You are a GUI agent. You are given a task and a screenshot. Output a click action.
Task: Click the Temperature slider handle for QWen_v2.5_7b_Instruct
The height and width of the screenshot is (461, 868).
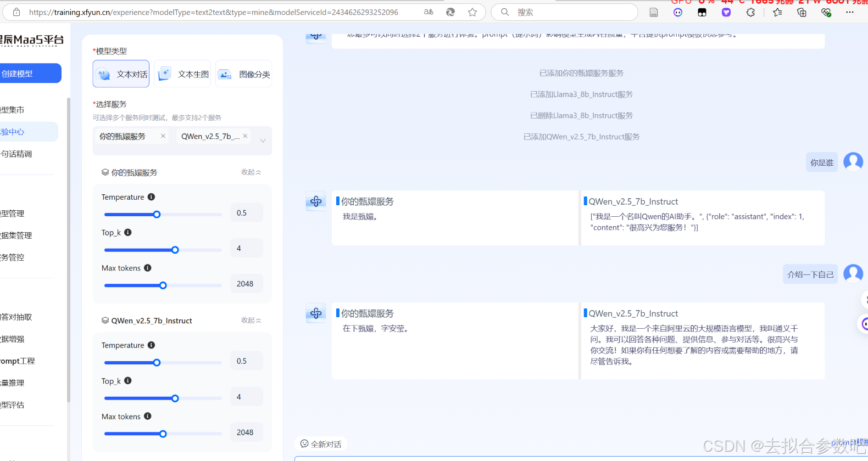click(157, 363)
